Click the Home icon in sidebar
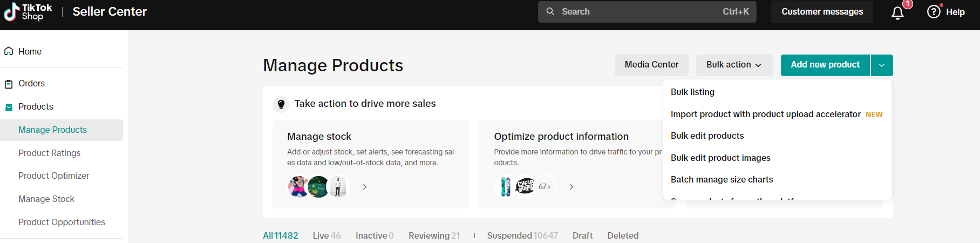The image size is (980, 243). pyautogui.click(x=9, y=51)
